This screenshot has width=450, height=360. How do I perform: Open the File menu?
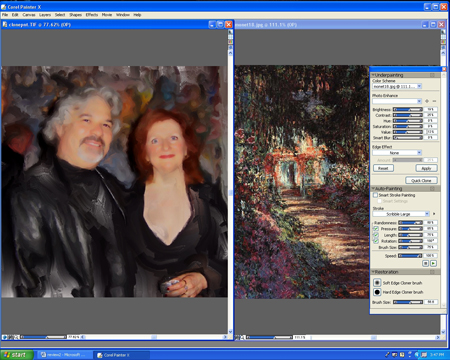[5, 15]
